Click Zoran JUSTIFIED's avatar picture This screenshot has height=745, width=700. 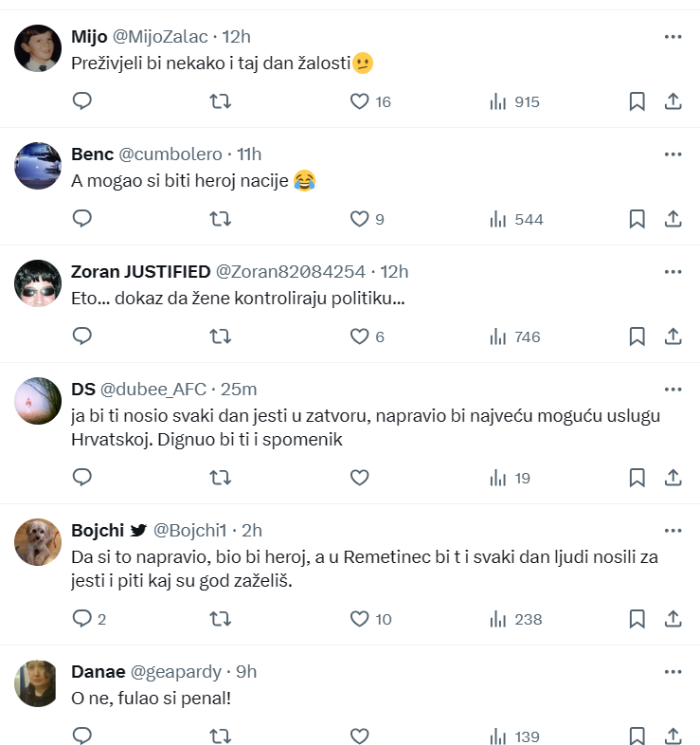tap(38, 283)
